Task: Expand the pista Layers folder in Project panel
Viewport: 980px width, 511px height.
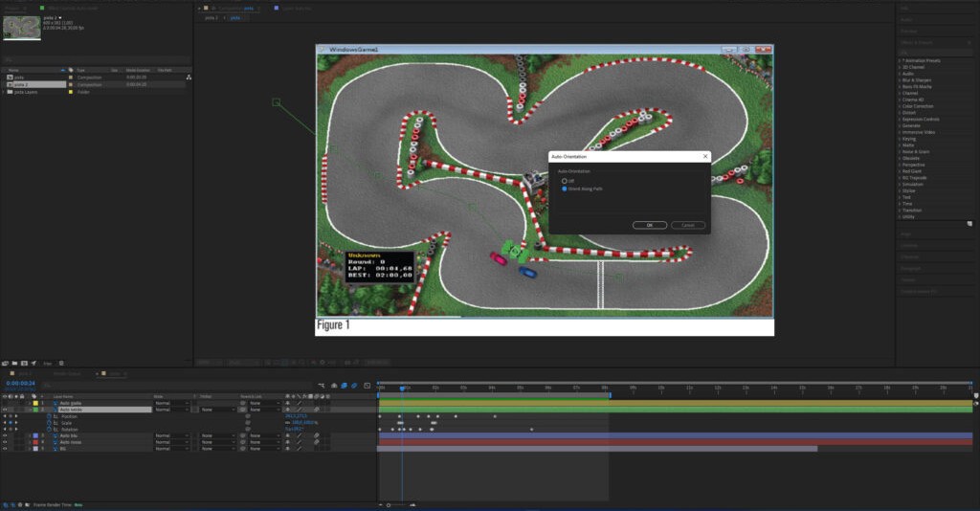Action: [x=5, y=92]
